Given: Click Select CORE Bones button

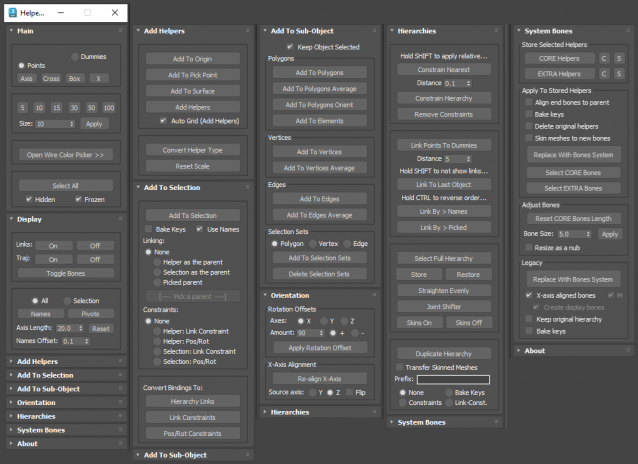Looking at the screenshot, I should 573,173.
